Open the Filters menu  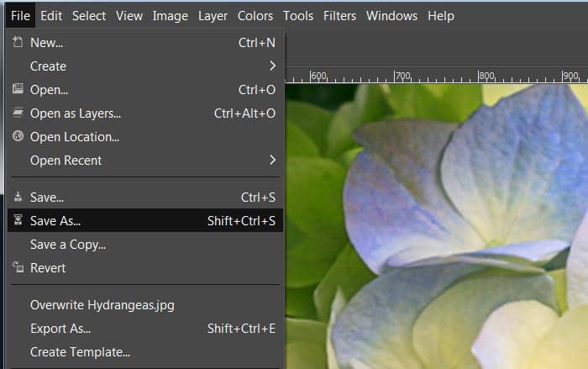click(339, 16)
